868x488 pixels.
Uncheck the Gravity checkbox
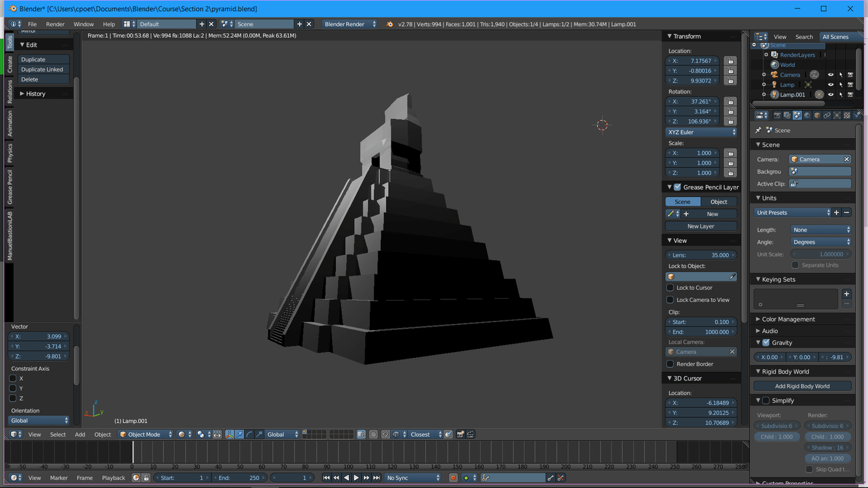click(x=766, y=343)
